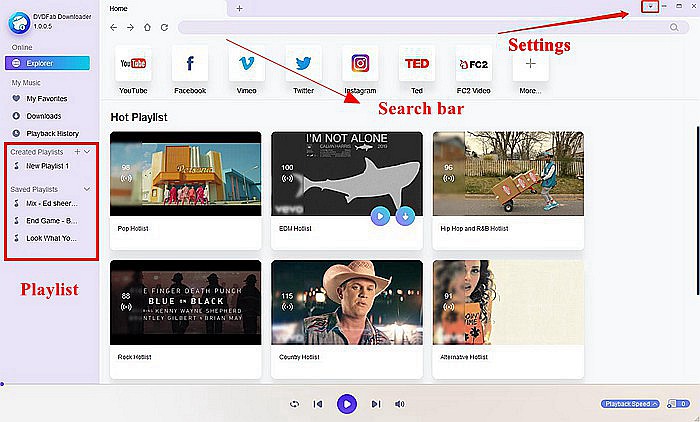700x422 pixels.
Task: Open Downloads in the sidebar
Action: pyautogui.click(x=43, y=116)
